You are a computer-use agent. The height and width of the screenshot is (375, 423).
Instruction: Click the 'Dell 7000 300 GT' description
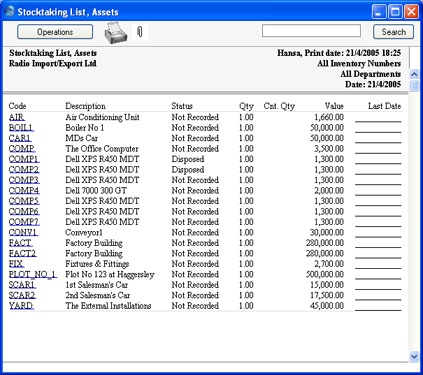point(96,191)
